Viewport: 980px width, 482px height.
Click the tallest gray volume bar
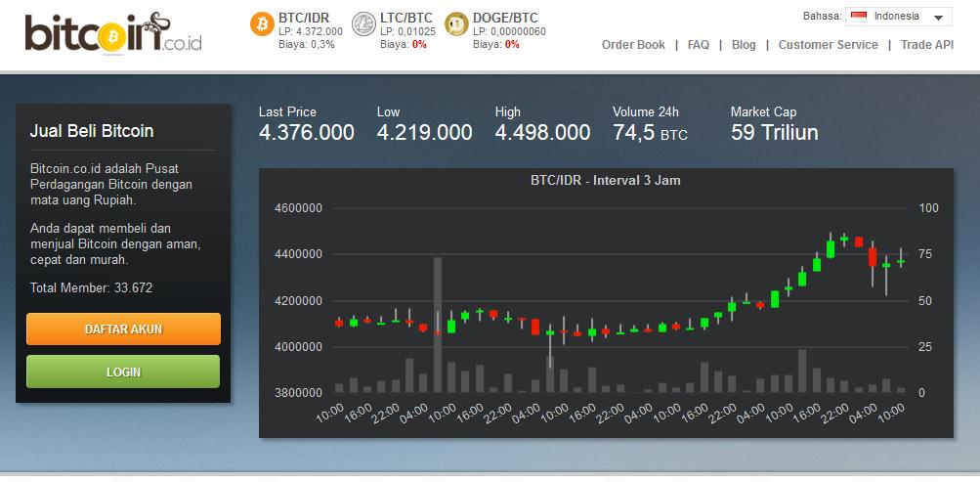(438, 325)
